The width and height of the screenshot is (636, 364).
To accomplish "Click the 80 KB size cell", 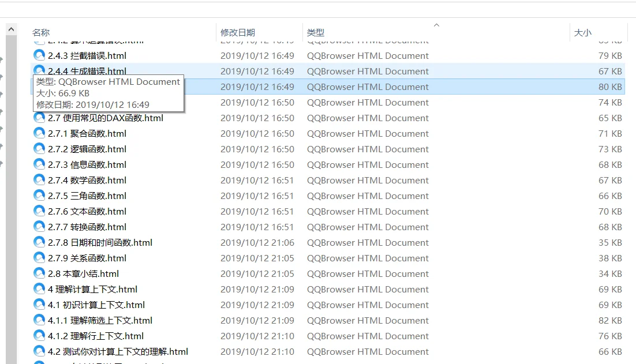I will click(x=610, y=87).
